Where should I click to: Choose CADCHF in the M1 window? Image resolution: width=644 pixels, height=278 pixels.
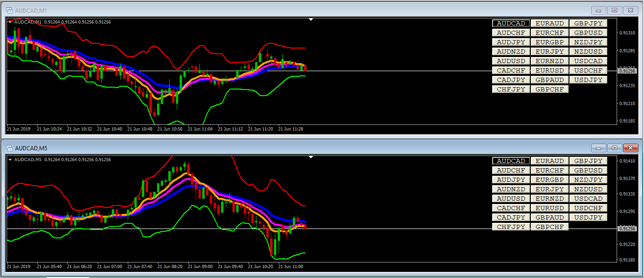tap(511, 70)
